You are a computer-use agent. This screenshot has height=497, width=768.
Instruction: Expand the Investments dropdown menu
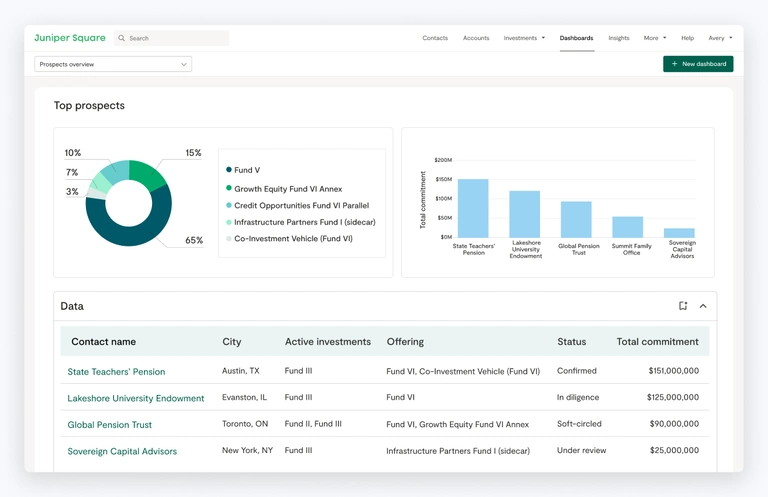[524, 38]
